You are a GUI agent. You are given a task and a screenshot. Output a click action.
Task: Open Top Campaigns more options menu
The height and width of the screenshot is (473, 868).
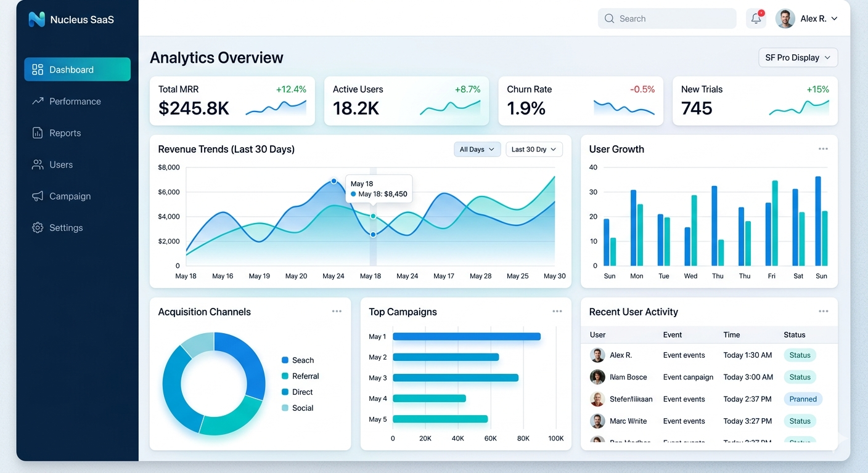point(557,312)
